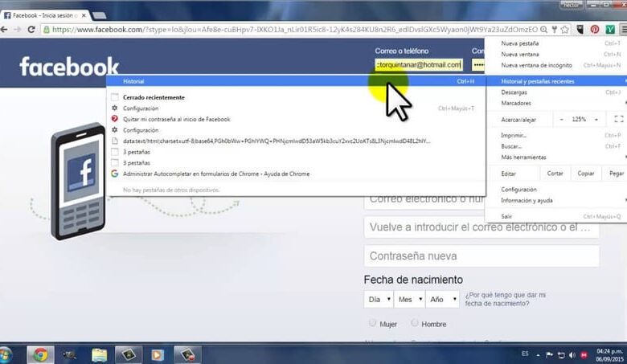Open Historial y pestañas recientes submenu

555,81
